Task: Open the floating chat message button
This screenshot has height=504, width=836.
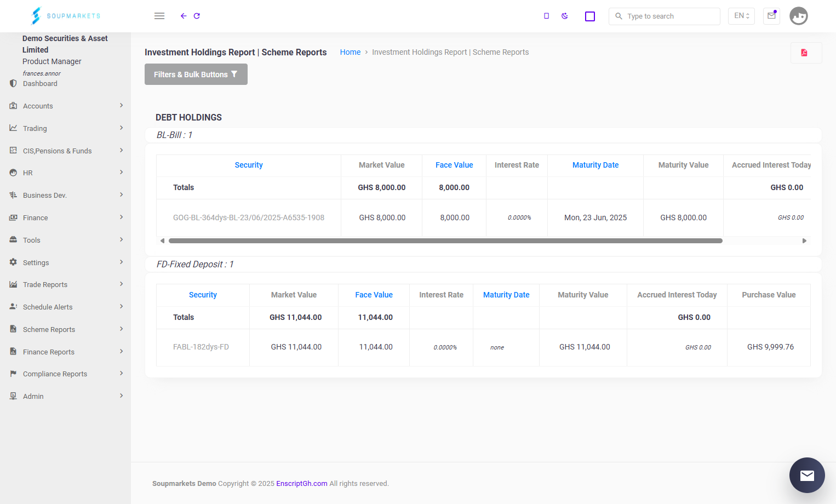Action: pyautogui.click(x=807, y=475)
